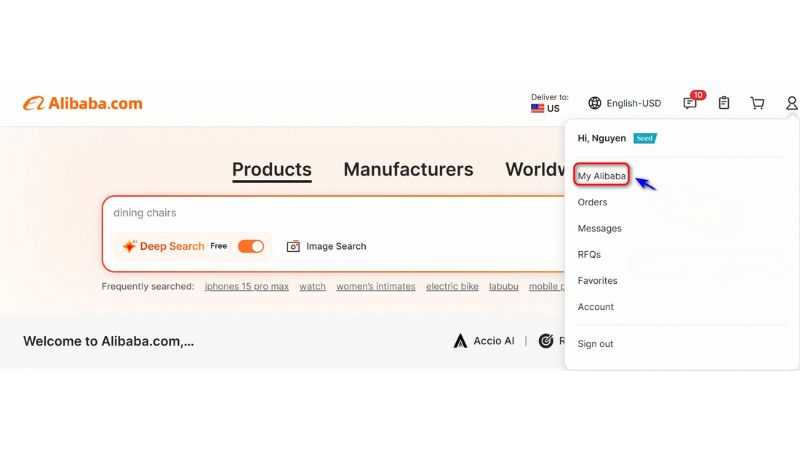
Task: Select My Alibaba menu item
Action: pos(601,176)
